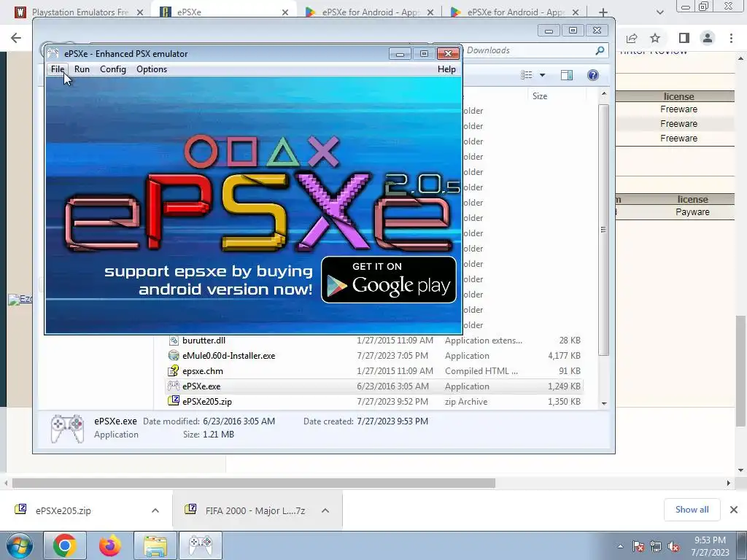Open a new Chrome tab with plus

[603, 12]
